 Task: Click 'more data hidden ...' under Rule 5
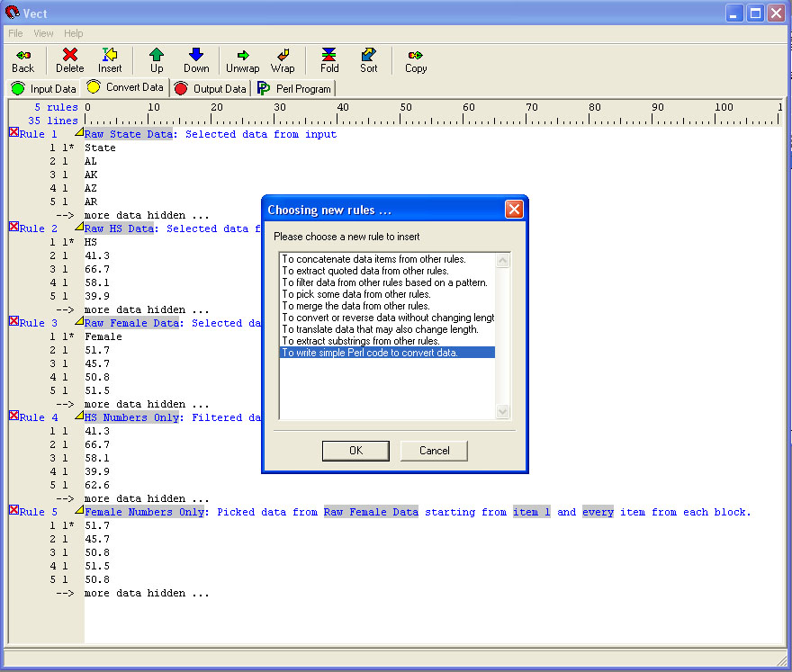[147, 593]
